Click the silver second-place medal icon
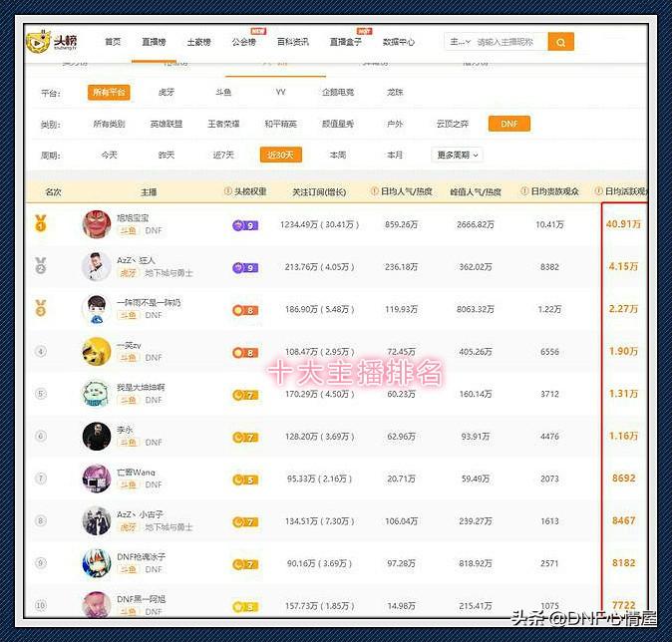The image size is (672, 642). [x=41, y=266]
